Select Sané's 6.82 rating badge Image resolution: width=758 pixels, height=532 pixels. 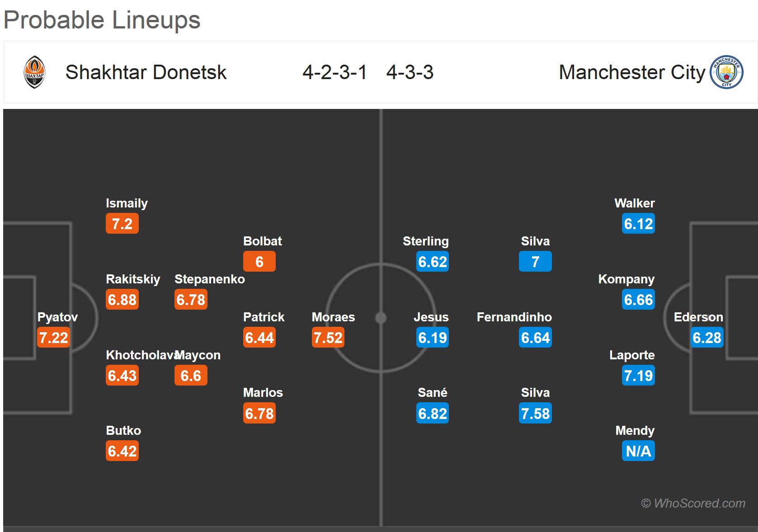click(x=433, y=414)
